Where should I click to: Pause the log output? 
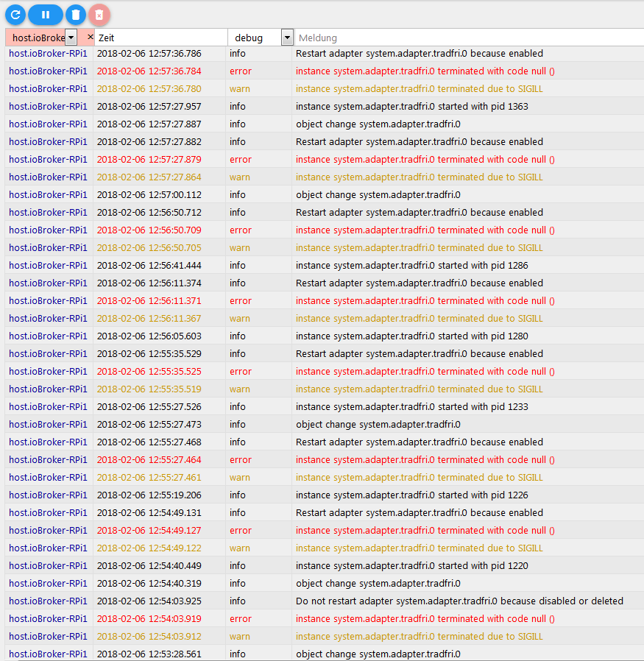(46, 14)
